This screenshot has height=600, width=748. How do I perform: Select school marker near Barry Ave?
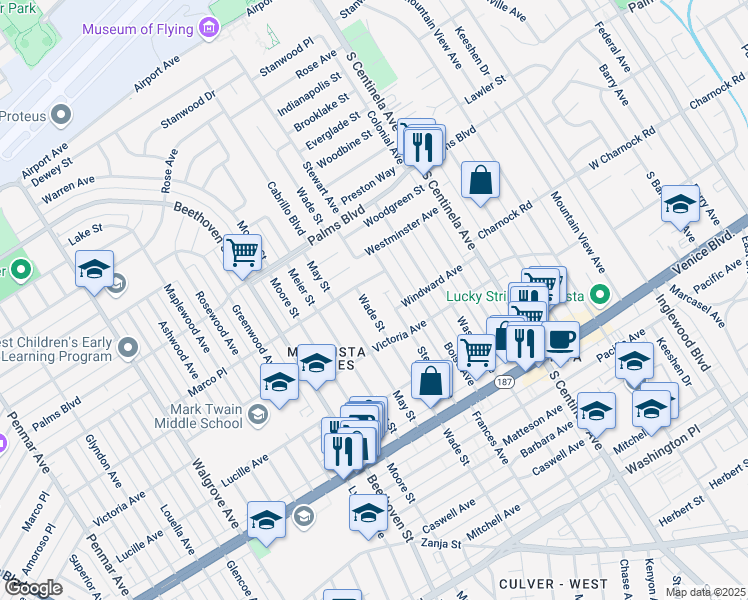click(680, 206)
